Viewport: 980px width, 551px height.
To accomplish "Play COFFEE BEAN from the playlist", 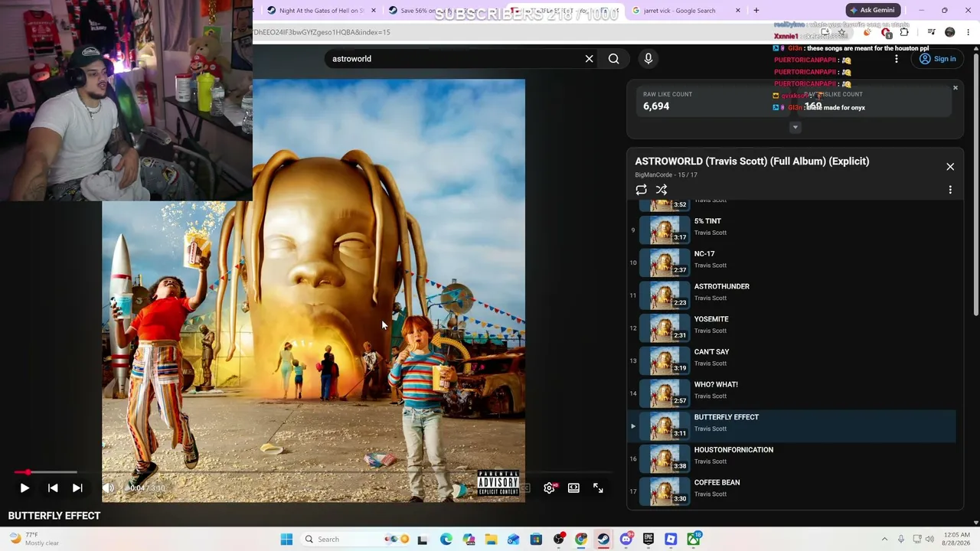I will 792,490.
